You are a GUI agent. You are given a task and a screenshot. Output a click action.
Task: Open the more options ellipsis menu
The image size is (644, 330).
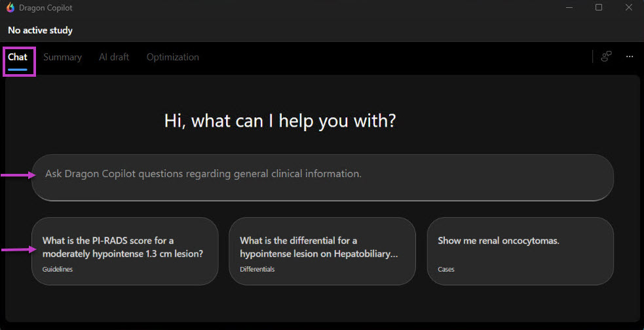(x=629, y=57)
